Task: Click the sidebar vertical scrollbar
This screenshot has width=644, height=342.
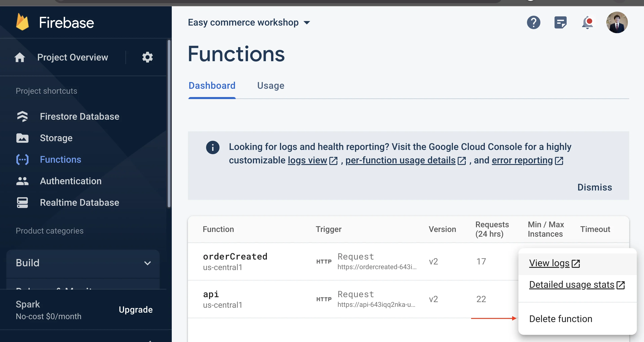Action: coord(169,124)
